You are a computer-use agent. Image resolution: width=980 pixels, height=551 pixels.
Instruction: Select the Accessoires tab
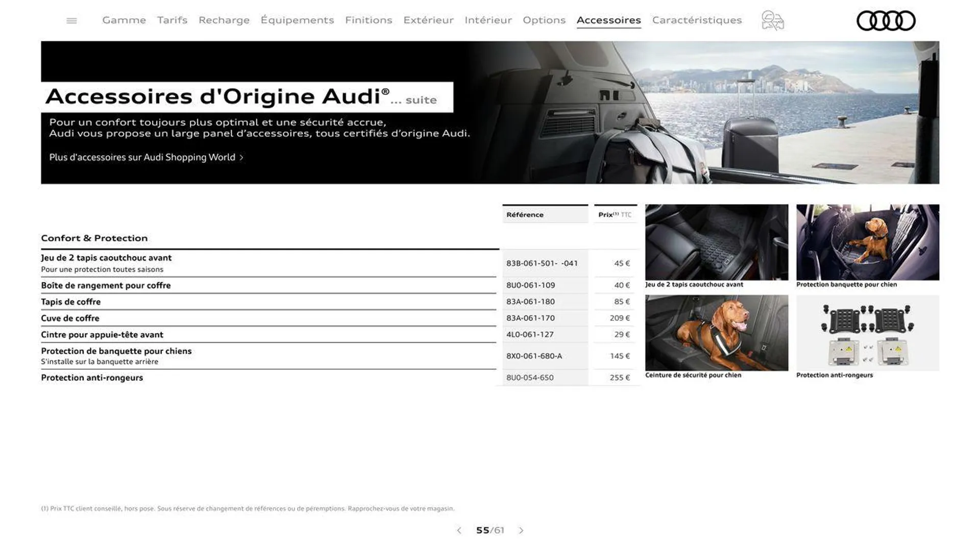point(608,20)
